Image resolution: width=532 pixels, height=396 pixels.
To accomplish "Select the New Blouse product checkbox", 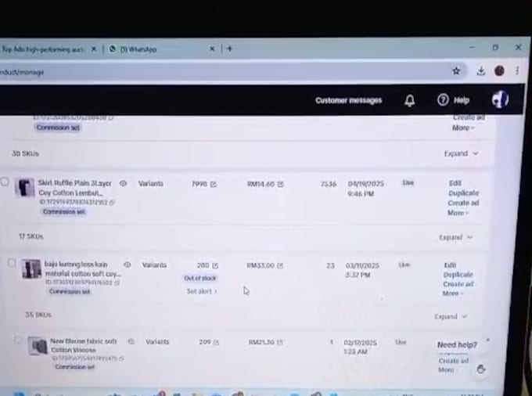I will [18, 340].
